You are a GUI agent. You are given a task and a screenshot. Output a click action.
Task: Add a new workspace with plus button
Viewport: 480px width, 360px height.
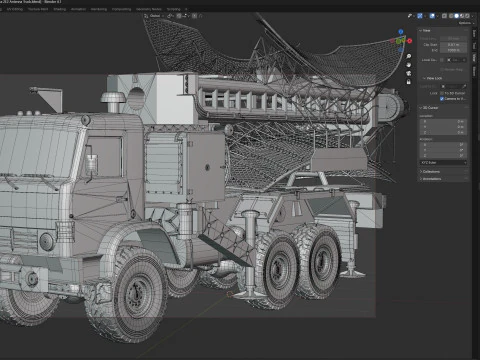pos(186,9)
